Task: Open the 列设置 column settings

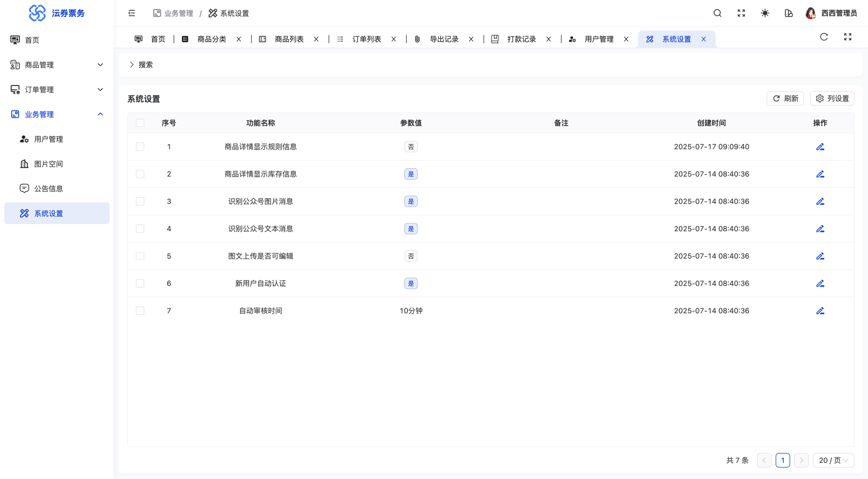Action: pyautogui.click(x=832, y=99)
